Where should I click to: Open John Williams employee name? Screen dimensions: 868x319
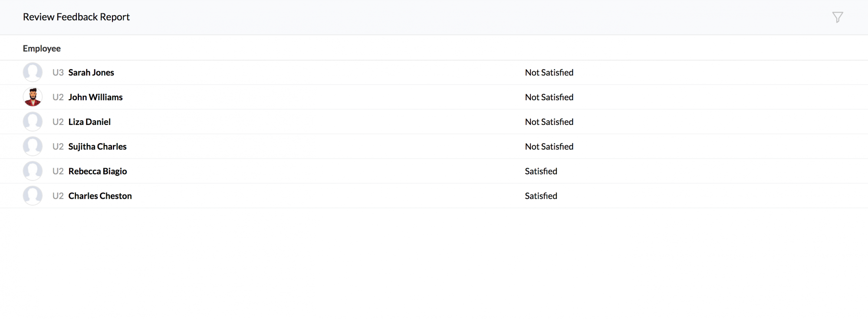click(x=95, y=97)
